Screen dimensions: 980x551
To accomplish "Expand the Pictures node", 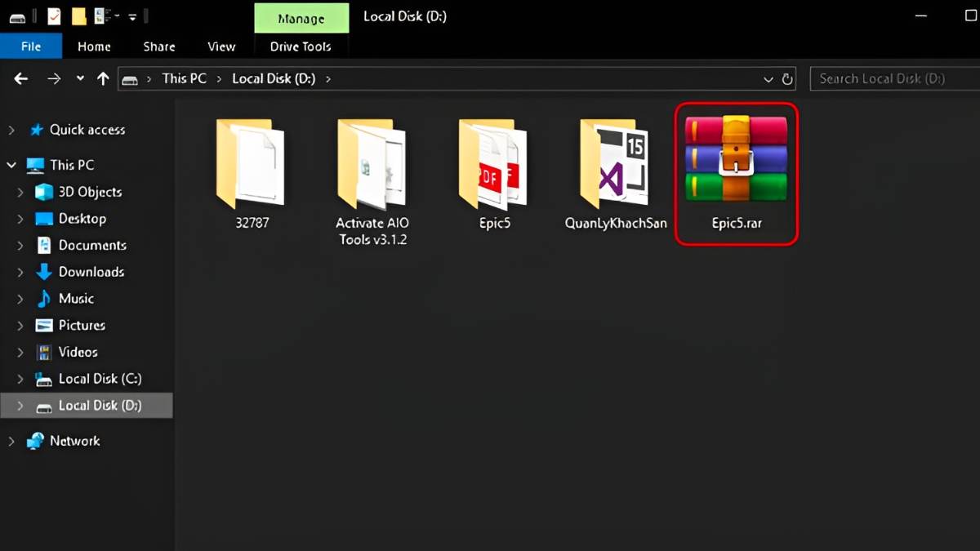I will point(20,325).
